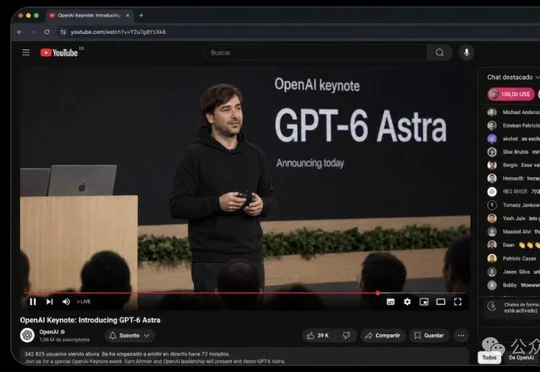Open the more actions three-dot menu
This screenshot has height=372, width=540.
tap(461, 335)
